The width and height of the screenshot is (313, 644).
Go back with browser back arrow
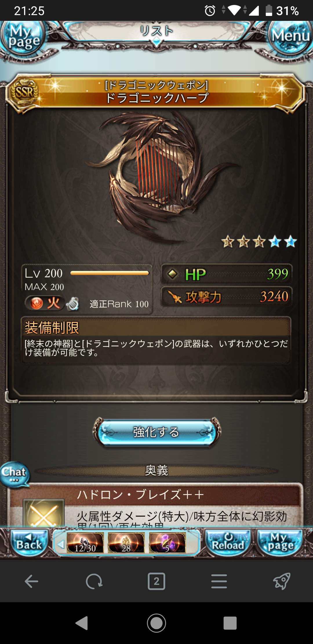click(x=31, y=581)
